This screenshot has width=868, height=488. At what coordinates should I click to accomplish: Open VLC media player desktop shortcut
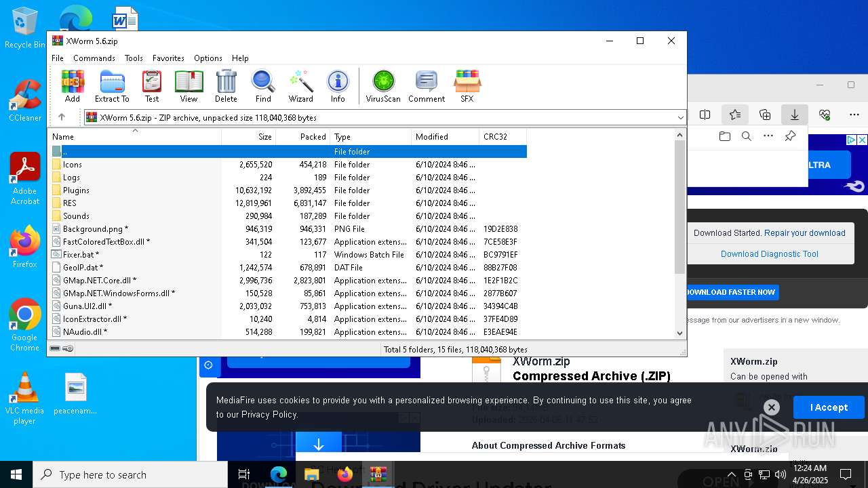tap(25, 399)
